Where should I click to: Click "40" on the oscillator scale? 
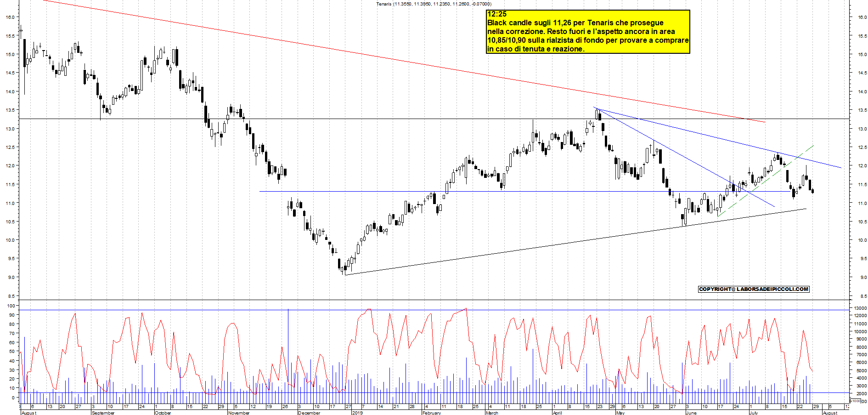click(x=12, y=361)
